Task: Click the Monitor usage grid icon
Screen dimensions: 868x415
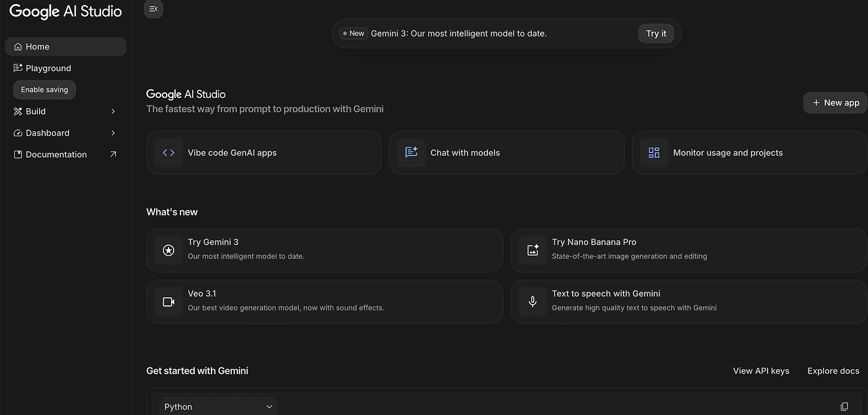Action: pos(653,152)
